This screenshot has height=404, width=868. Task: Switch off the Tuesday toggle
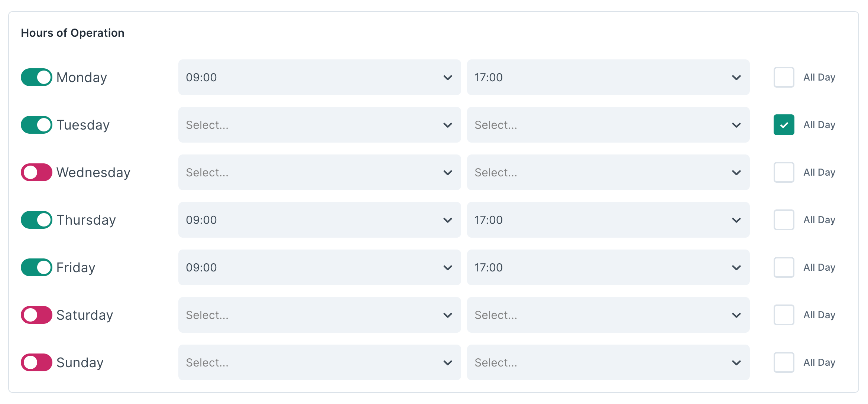pos(36,125)
